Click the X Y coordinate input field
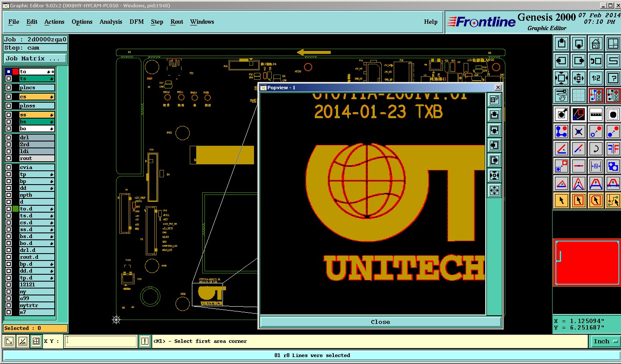Image resolution: width=621 pixels, height=364 pixels. [101, 341]
